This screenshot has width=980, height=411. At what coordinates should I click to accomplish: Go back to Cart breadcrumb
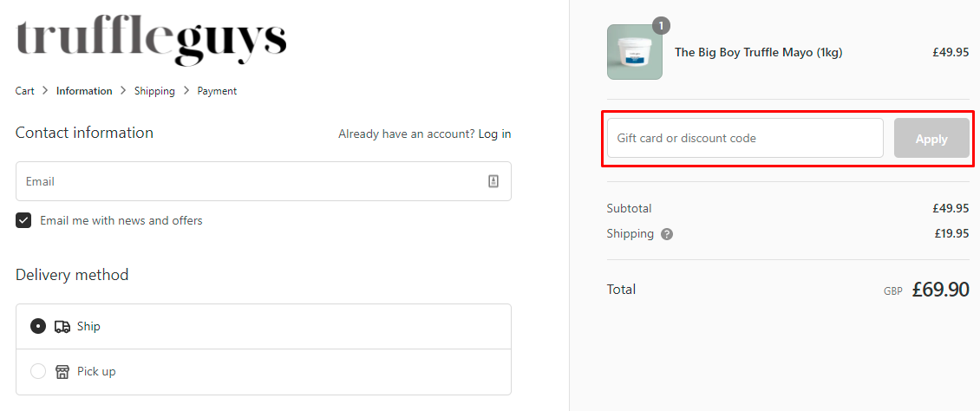point(25,91)
